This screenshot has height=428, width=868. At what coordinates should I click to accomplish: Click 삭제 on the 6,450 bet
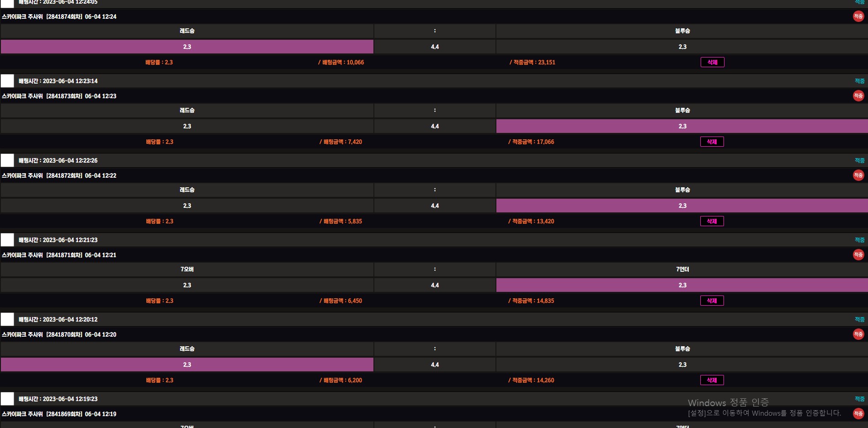click(712, 301)
